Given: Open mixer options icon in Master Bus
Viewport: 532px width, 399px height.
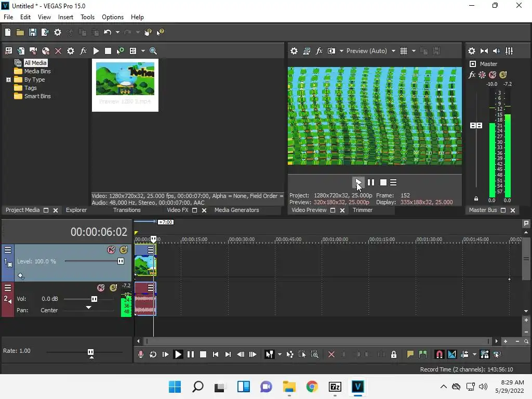Looking at the screenshot, I should (x=509, y=51).
